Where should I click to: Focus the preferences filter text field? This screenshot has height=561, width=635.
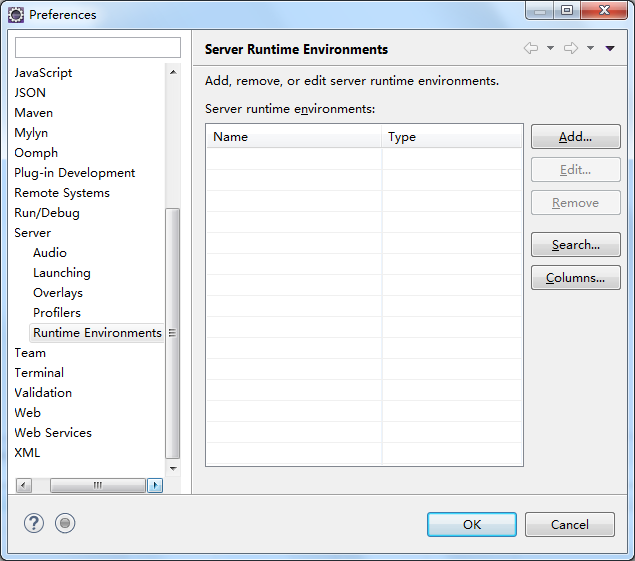(98, 48)
